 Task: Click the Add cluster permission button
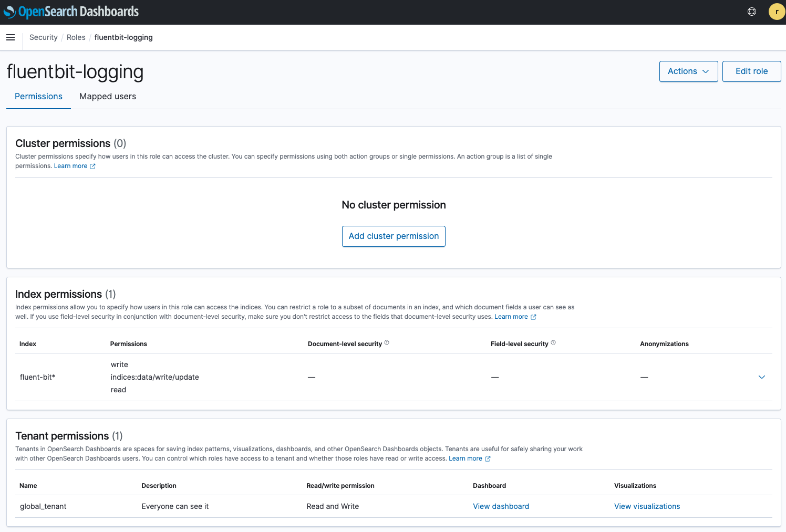pyautogui.click(x=394, y=236)
